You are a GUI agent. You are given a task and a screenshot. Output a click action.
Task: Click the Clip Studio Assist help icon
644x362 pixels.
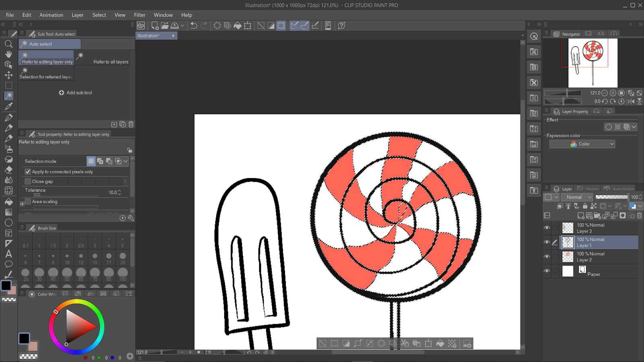[x=341, y=25]
